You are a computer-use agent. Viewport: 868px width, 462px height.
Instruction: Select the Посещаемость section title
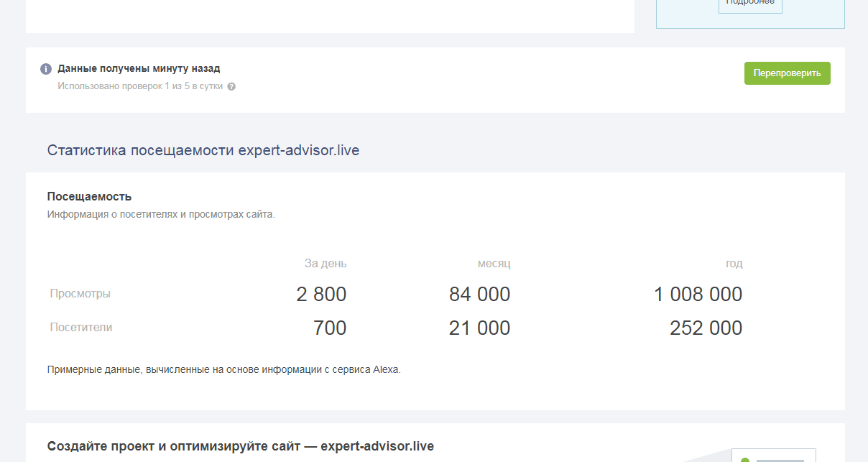pyautogui.click(x=89, y=196)
